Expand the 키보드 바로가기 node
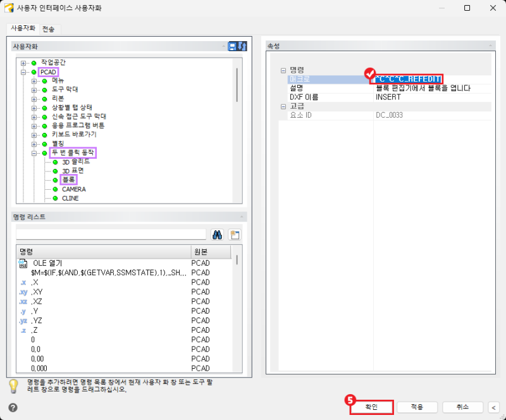Screen dimensions: 506x420 (x=34, y=135)
